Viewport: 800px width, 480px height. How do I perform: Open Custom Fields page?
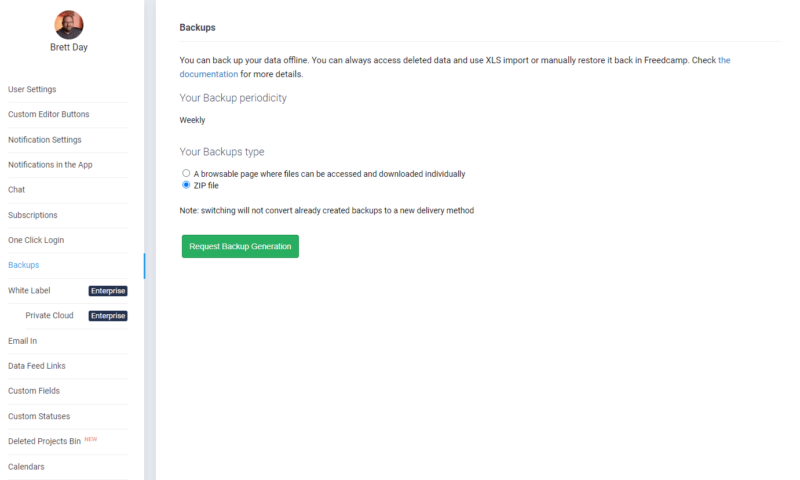click(34, 391)
